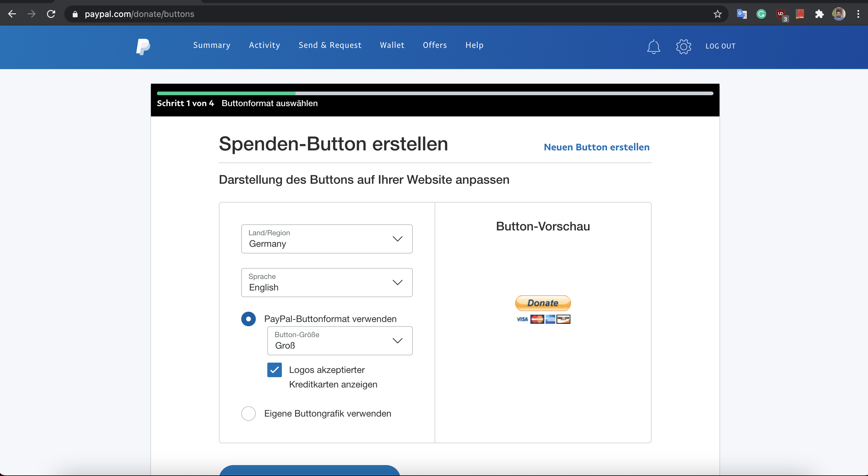Click the browser reload icon
Screen dimensions: 868x476
tap(51, 14)
